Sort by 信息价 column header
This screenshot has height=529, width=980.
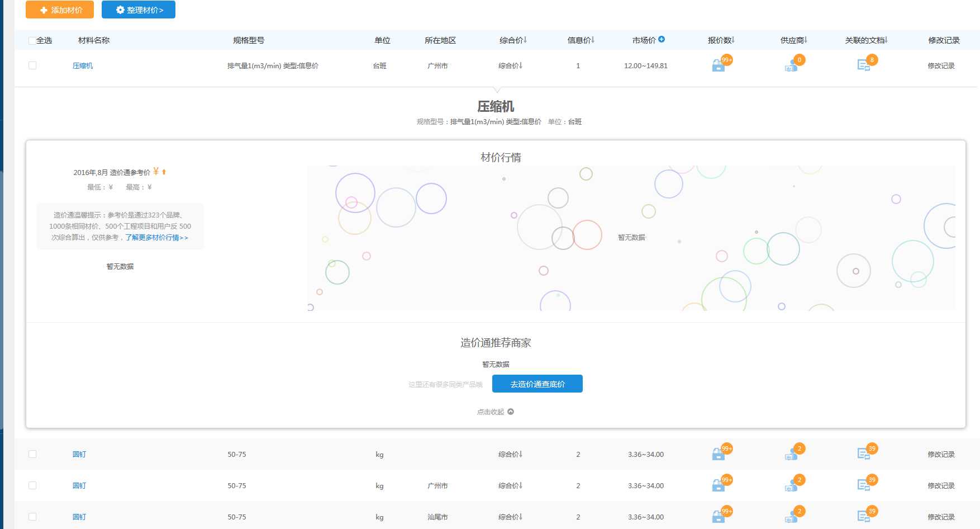coord(581,40)
